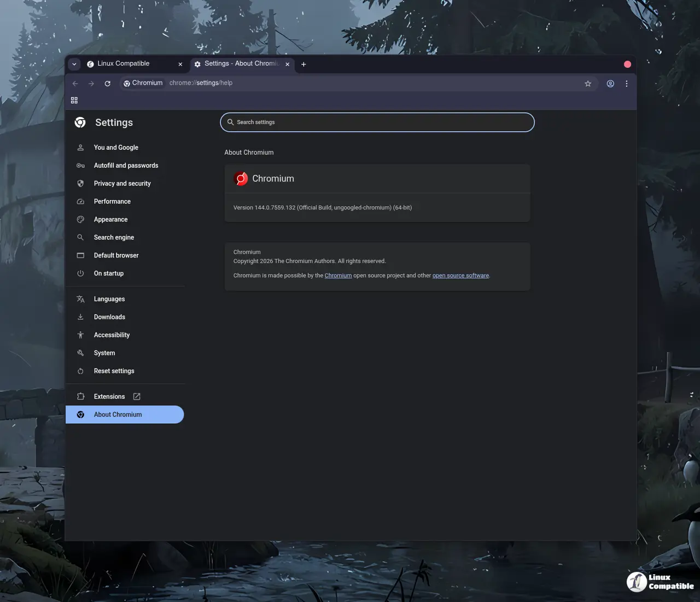The height and width of the screenshot is (602, 700).
Task: Open the open source software link
Action: click(460, 276)
